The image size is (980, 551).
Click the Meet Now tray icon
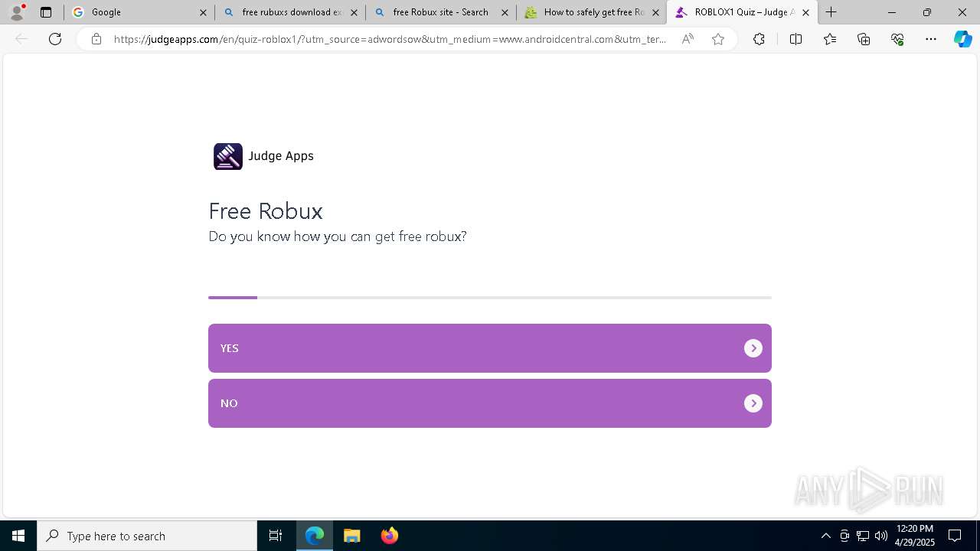(844, 536)
